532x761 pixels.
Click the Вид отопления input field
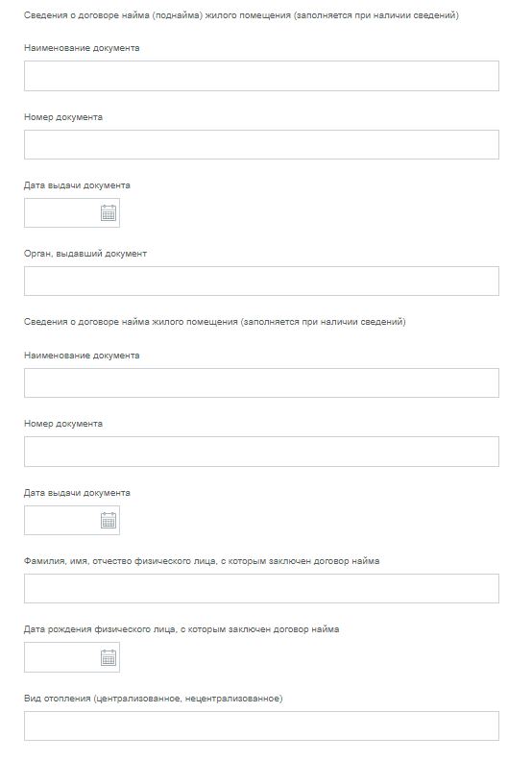pyautogui.click(x=261, y=726)
